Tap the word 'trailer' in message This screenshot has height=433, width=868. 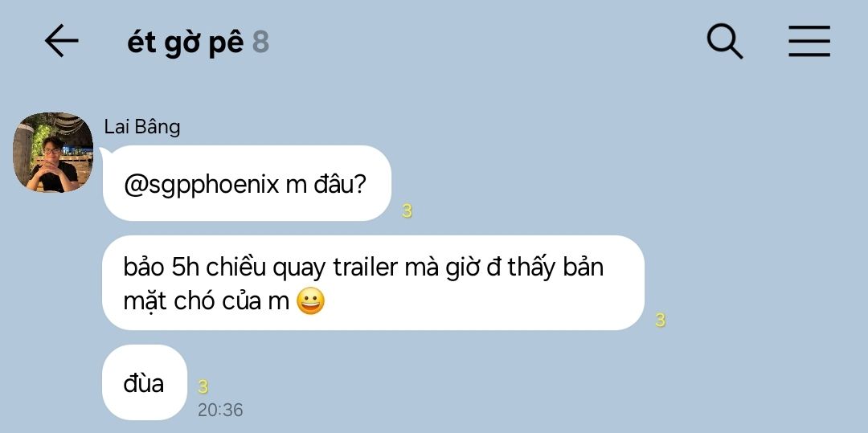click(366, 268)
